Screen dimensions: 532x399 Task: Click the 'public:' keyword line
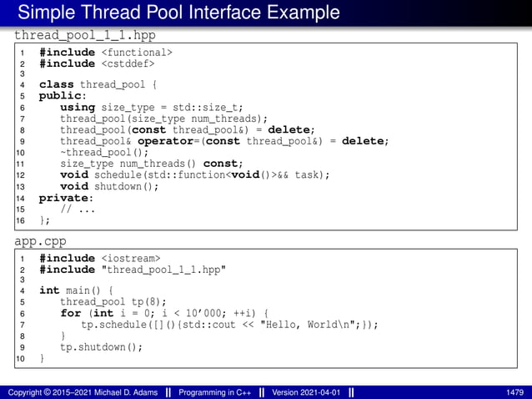pos(63,96)
